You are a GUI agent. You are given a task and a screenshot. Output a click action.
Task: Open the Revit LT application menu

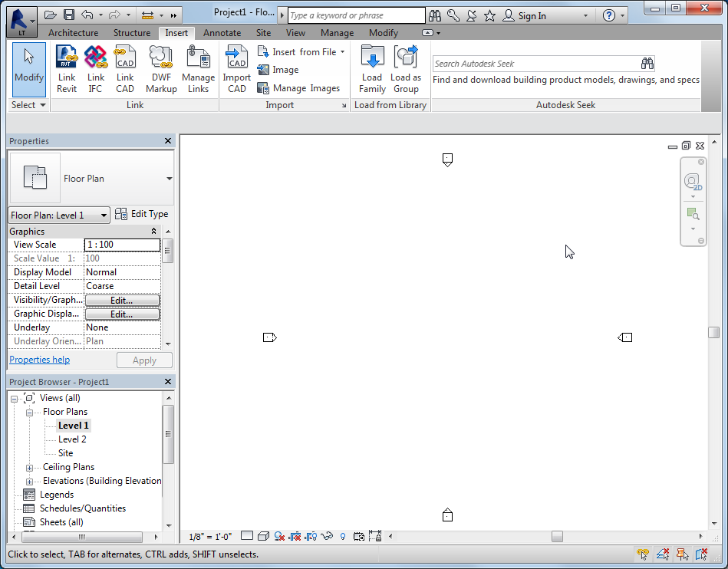pyautogui.click(x=21, y=21)
